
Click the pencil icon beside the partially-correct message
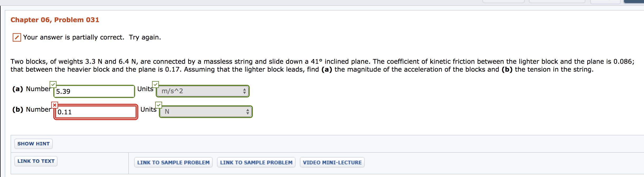[17, 37]
